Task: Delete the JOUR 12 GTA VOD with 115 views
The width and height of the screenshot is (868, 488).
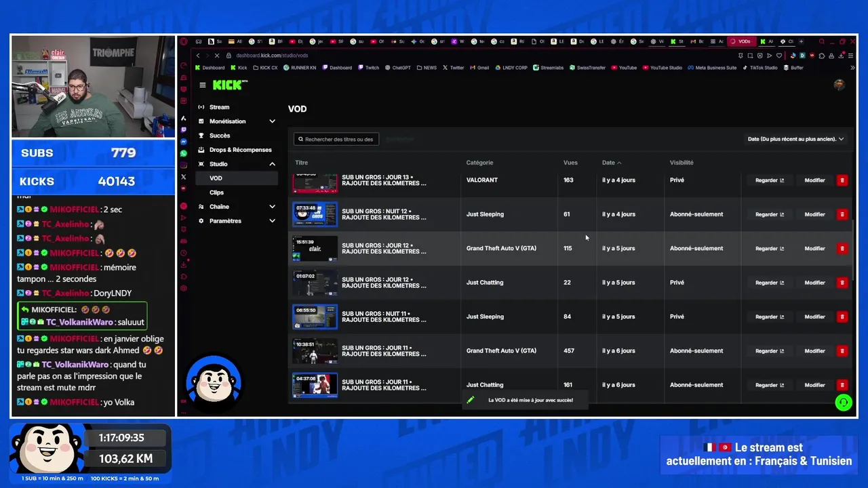Action: coord(842,248)
